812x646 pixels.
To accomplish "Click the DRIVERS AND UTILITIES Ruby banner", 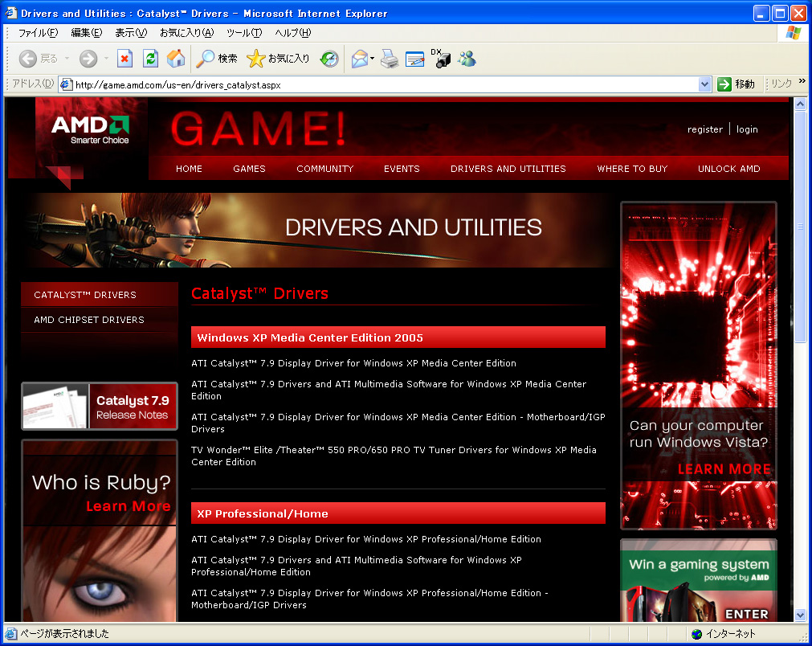I will pos(317,230).
